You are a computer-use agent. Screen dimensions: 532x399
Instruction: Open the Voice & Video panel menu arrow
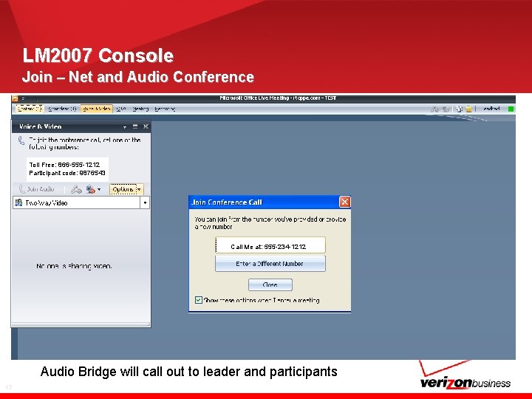click(x=125, y=127)
